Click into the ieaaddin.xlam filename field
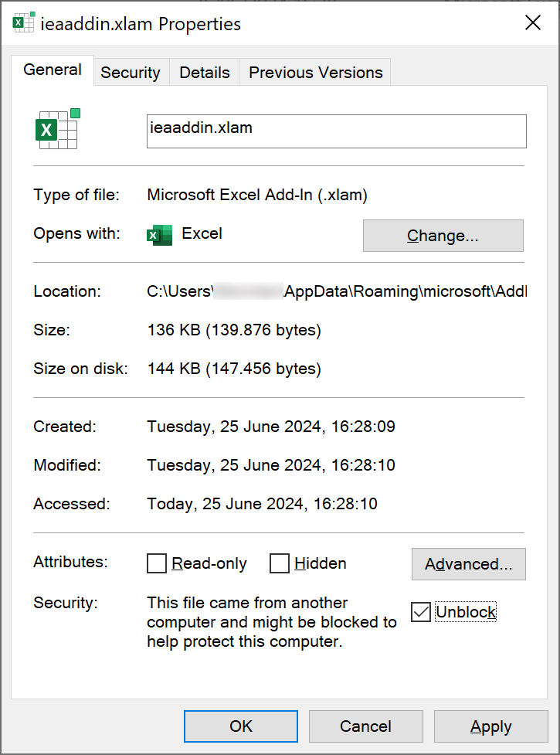 pyautogui.click(x=336, y=131)
